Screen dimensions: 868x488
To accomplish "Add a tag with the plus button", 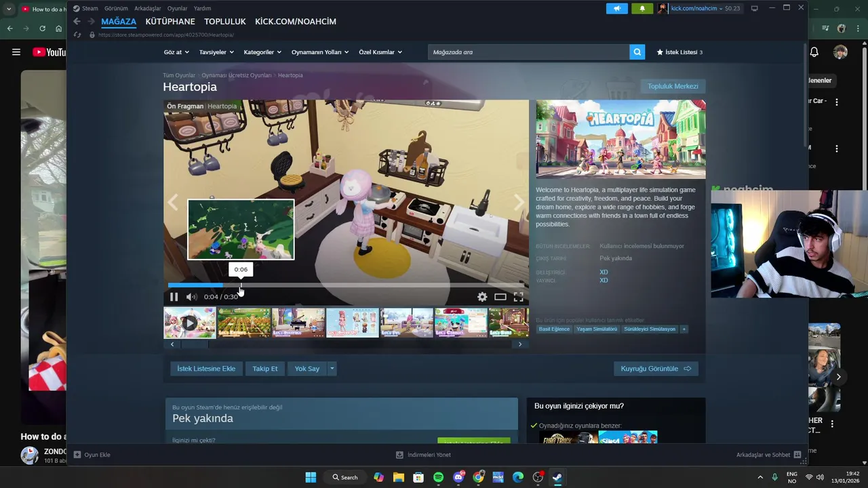I will coord(684,329).
